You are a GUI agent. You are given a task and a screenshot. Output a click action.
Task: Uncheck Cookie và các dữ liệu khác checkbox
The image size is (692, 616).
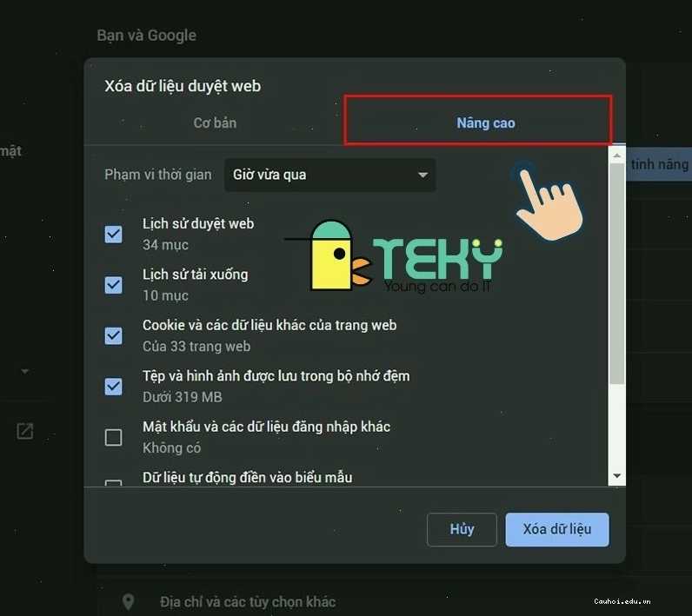pyautogui.click(x=113, y=335)
